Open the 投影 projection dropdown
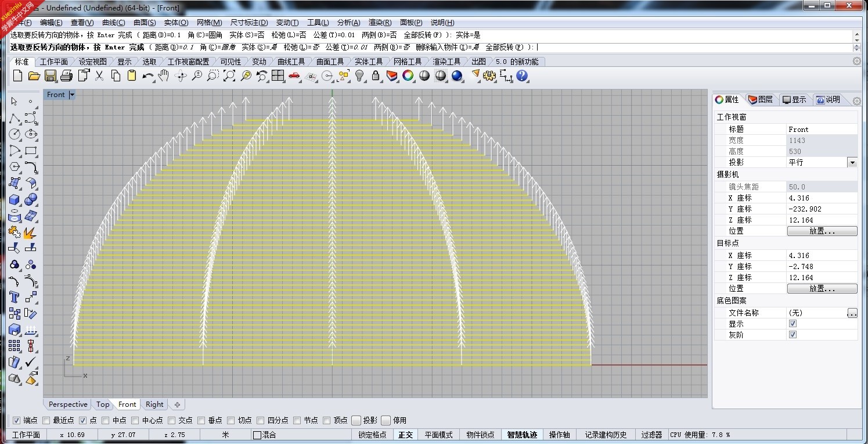 [x=852, y=163]
